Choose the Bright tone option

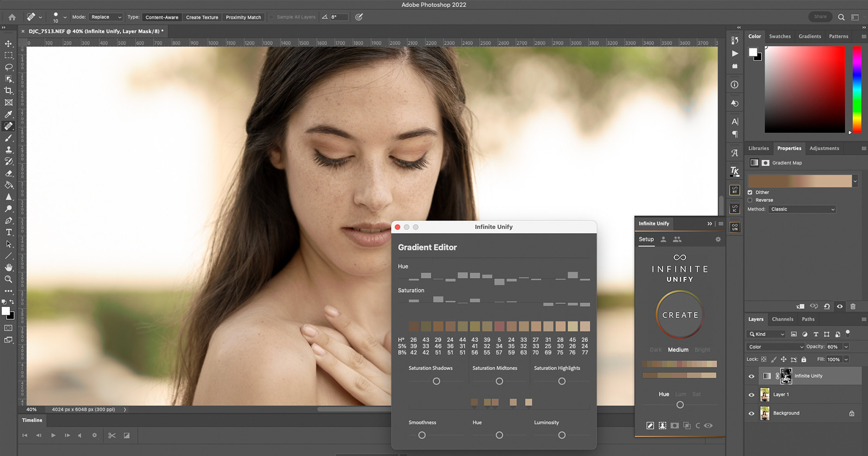[702, 350]
